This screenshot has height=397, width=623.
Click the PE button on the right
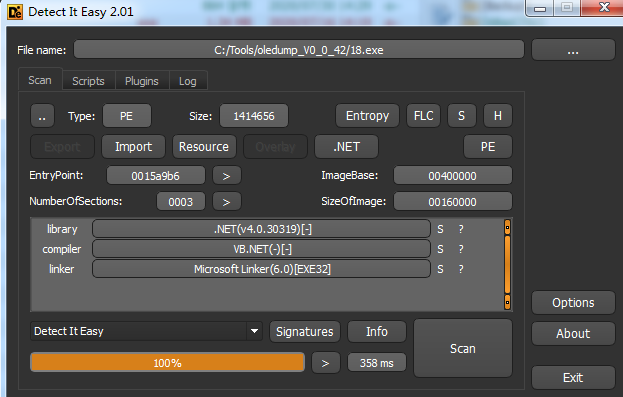coord(488,147)
